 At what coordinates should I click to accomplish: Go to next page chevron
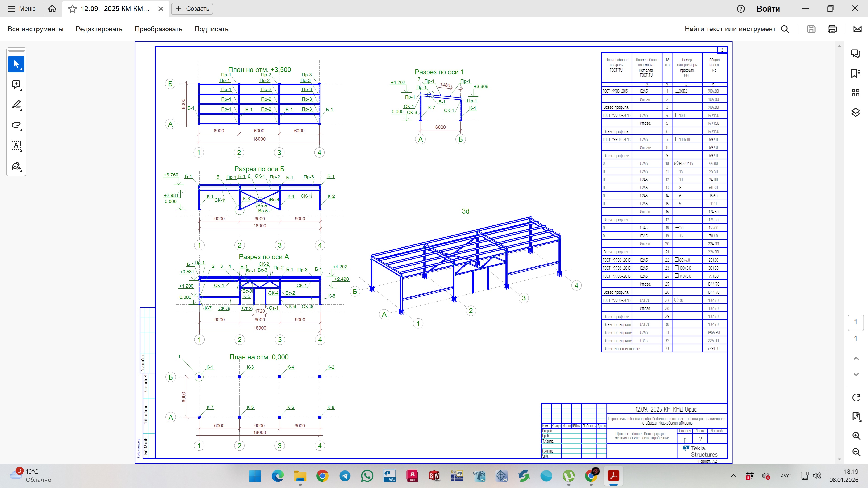(856, 375)
